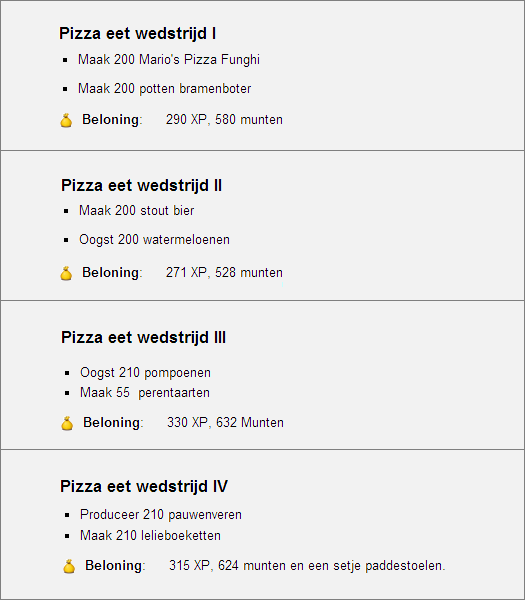Click the Maak 200 stout bier task
This screenshot has width=525, height=600.
(x=137, y=210)
